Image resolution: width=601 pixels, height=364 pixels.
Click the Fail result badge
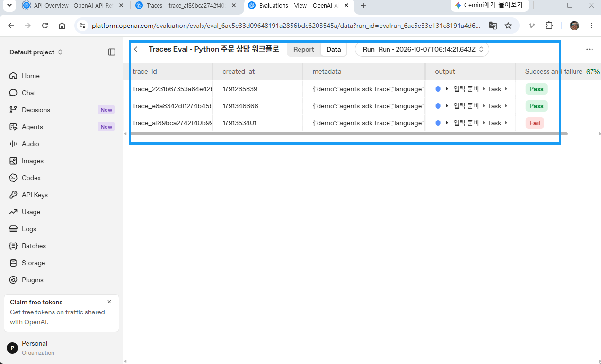tap(535, 123)
